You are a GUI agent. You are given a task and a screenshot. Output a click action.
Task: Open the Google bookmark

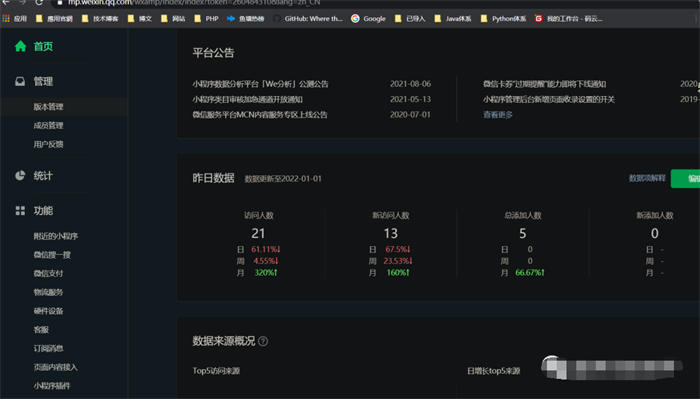click(x=368, y=19)
